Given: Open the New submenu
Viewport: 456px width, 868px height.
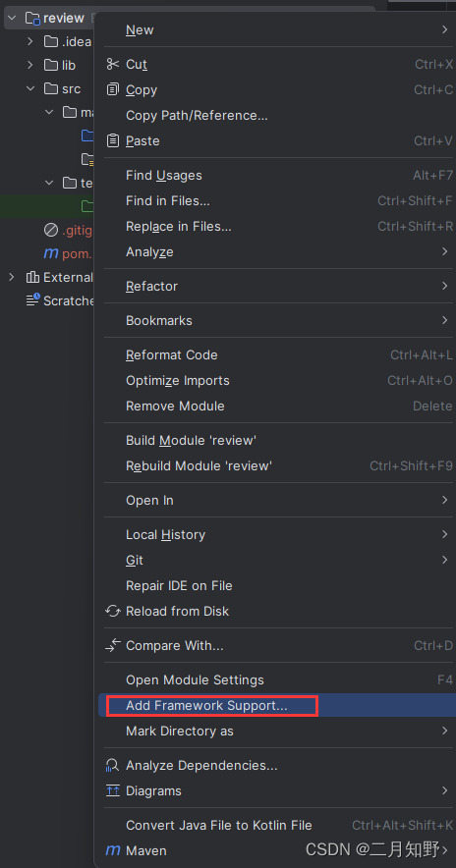Looking at the screenshot, I should pyautogui.click(x=276, y=29).
